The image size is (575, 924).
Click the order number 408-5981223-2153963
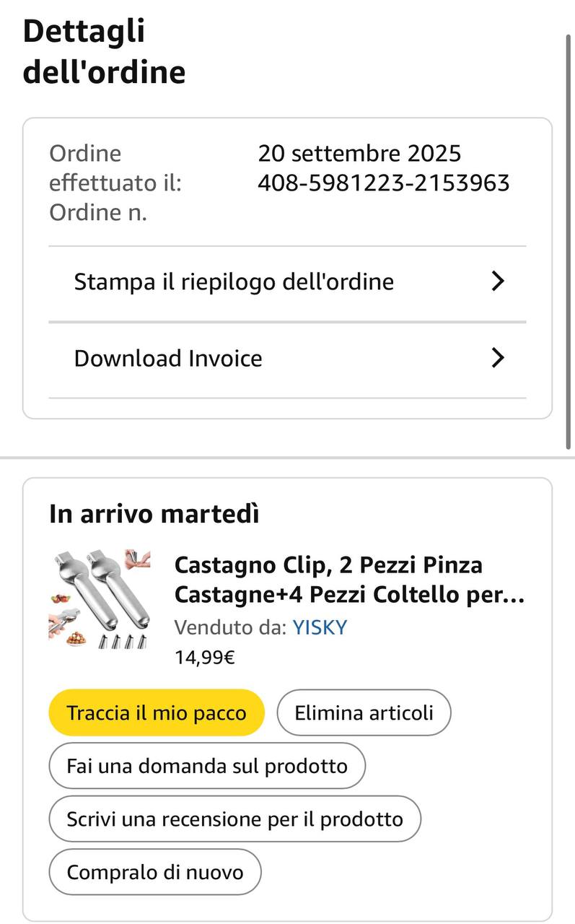pos(384,183)
